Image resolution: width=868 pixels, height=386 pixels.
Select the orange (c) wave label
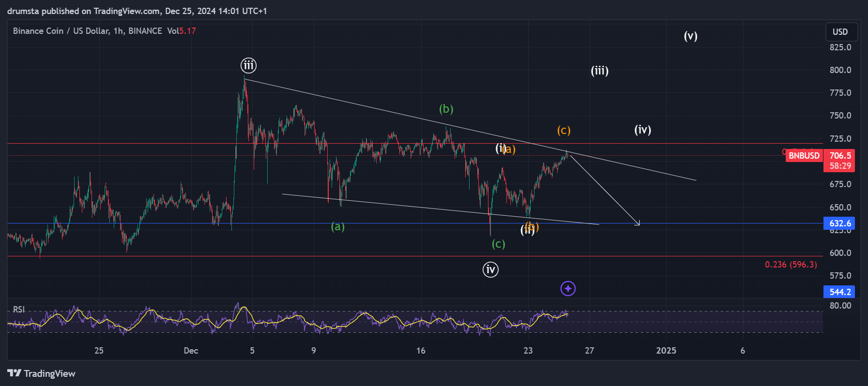coord(563,130)
